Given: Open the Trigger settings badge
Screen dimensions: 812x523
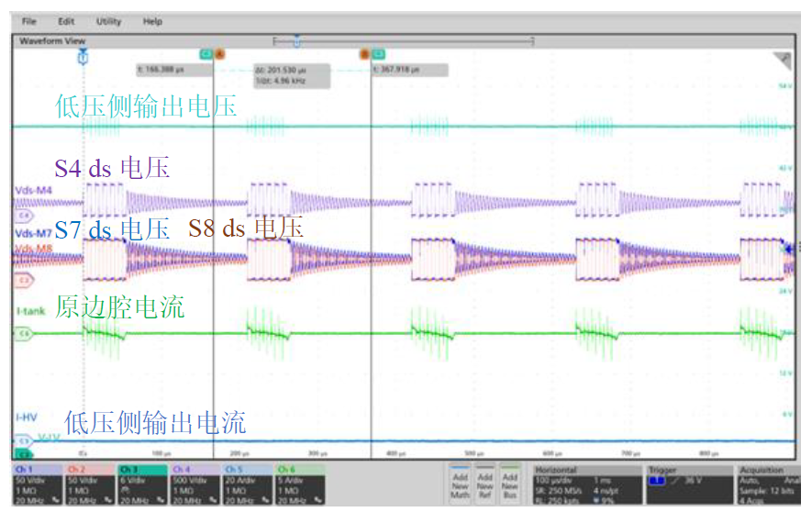Looking at the screenshot, I should click(688, 484).
